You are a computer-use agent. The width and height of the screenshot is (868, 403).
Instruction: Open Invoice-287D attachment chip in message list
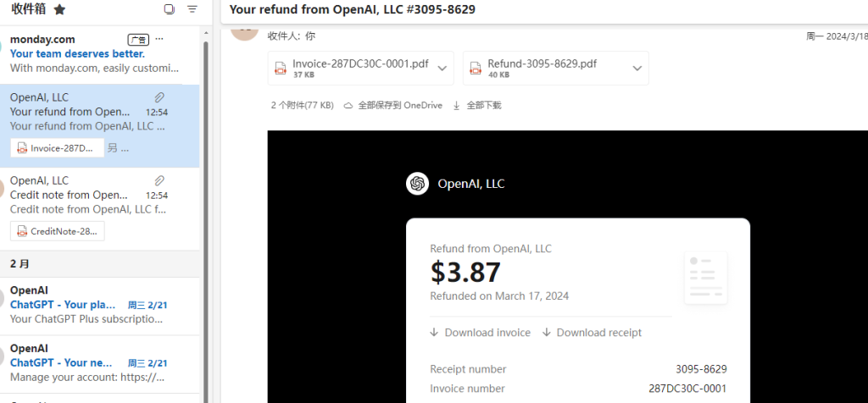coord(58,148)
